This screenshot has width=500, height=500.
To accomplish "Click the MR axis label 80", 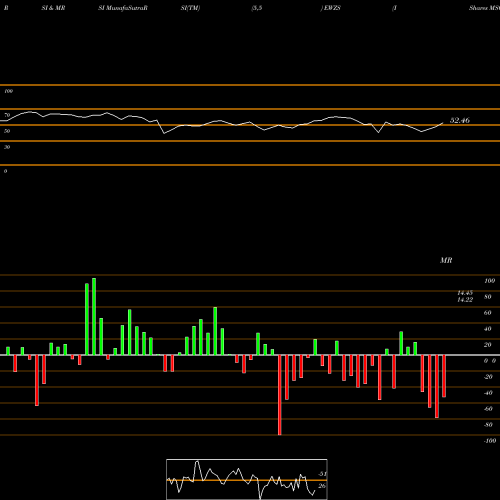I will [x=488, y=297].
